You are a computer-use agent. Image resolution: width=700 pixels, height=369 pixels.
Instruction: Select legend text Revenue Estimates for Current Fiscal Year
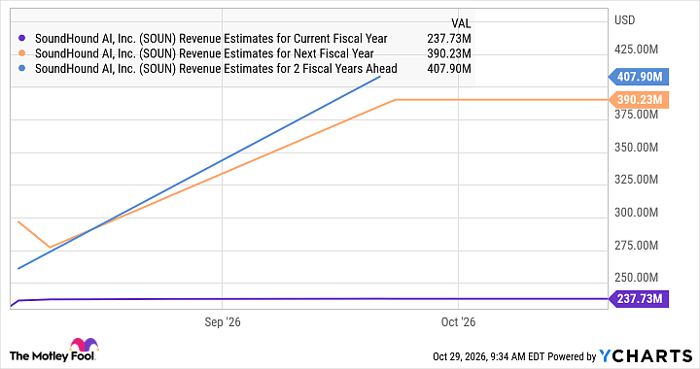283,39
